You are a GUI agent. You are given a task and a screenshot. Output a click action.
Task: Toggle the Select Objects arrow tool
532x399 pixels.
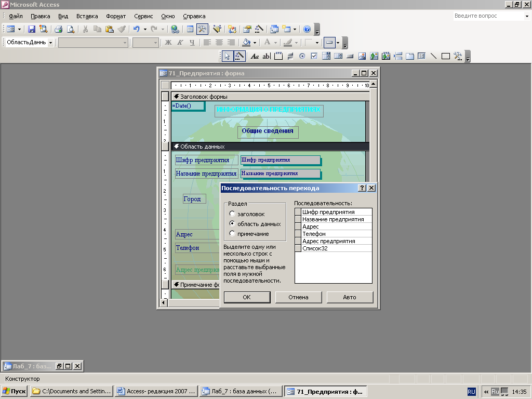coord(228,56)
